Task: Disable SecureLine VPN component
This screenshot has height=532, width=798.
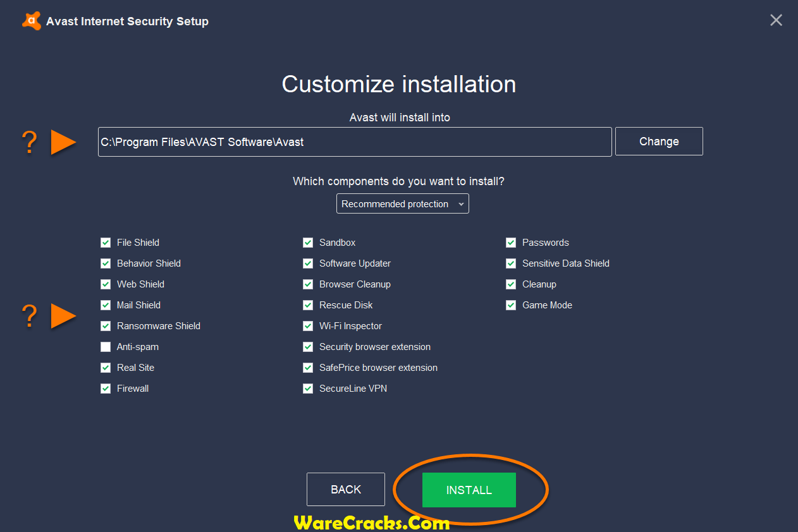Action: click(308, 389)
